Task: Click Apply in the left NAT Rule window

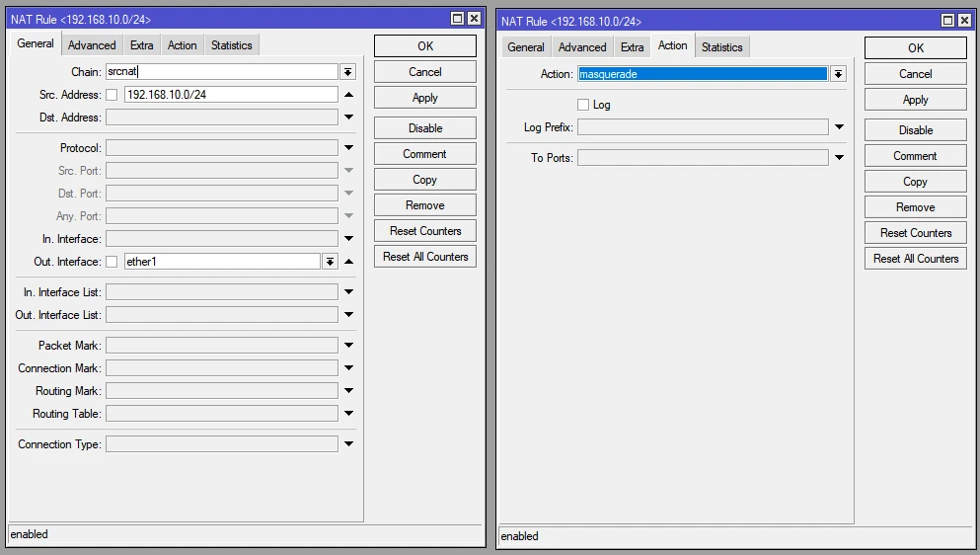Action: 425,98
